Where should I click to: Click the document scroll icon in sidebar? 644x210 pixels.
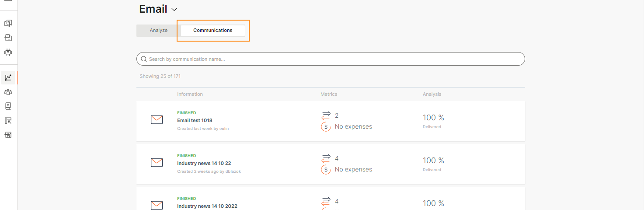click(x=8, y=106)
